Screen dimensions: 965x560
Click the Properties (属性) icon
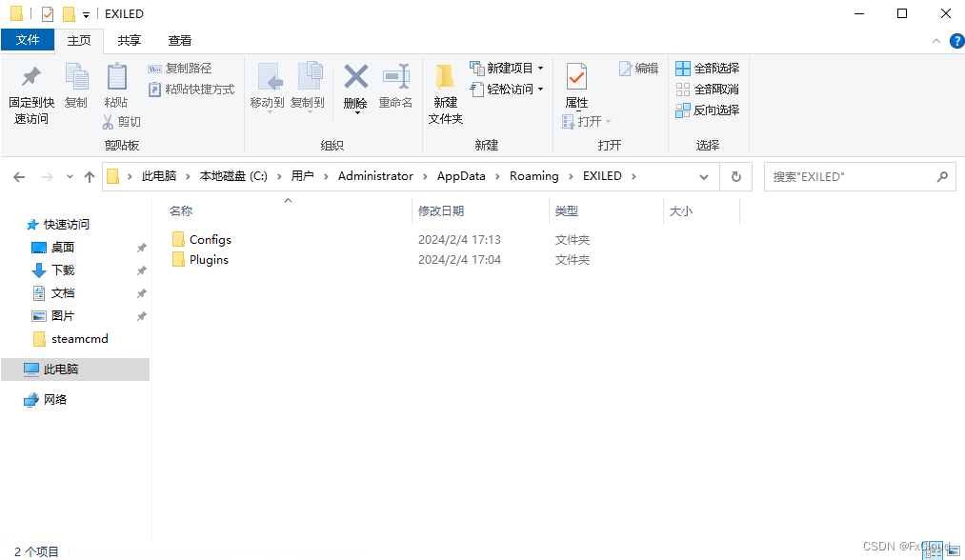[x=576, y=77]
